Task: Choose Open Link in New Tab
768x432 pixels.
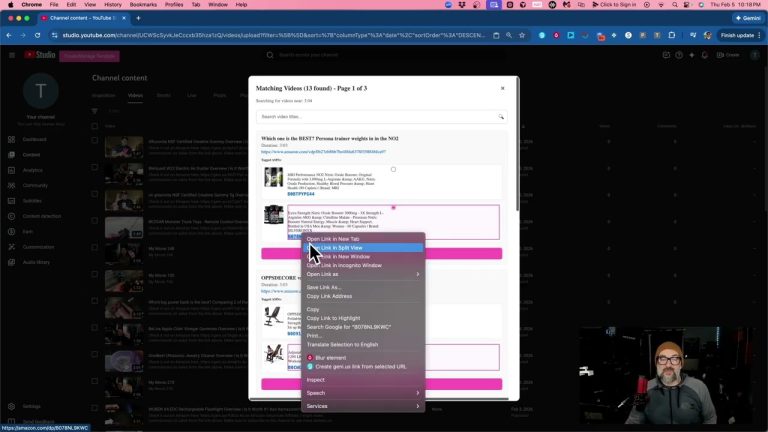Action: [363, 239]
